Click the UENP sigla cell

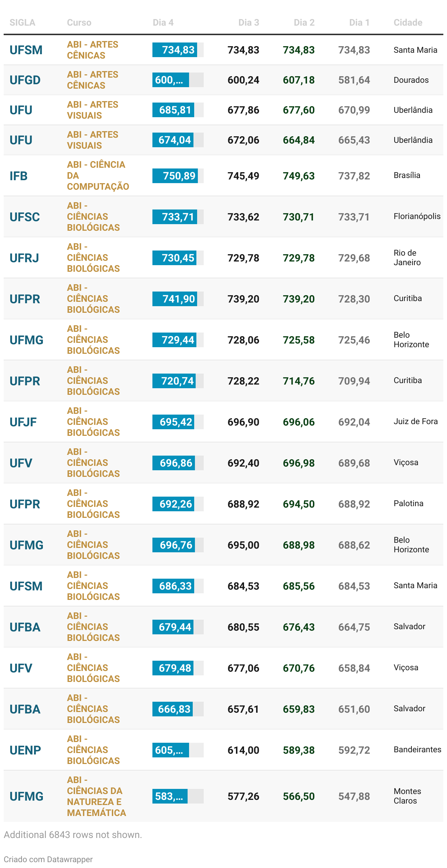(25, 750)
